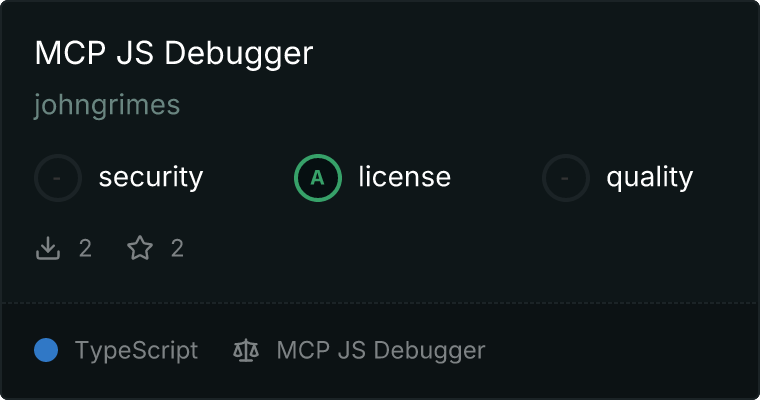Click the license scales icon
Screen dimensions: 760x400
tap(246, 351)
